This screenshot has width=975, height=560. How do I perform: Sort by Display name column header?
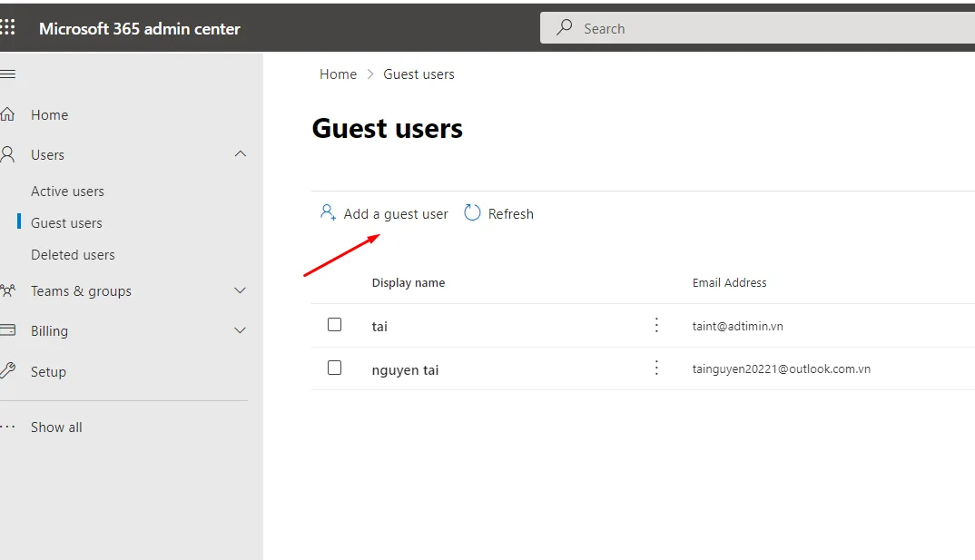(x=409, y=283)
